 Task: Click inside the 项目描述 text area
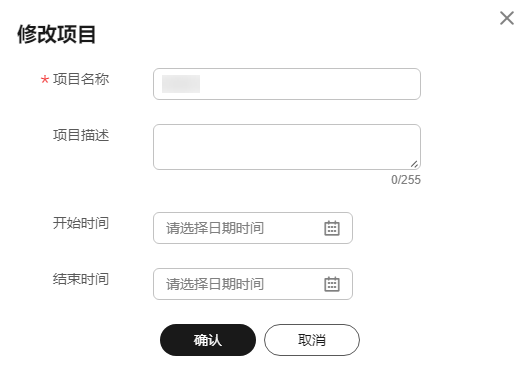[x=287, y=147]
